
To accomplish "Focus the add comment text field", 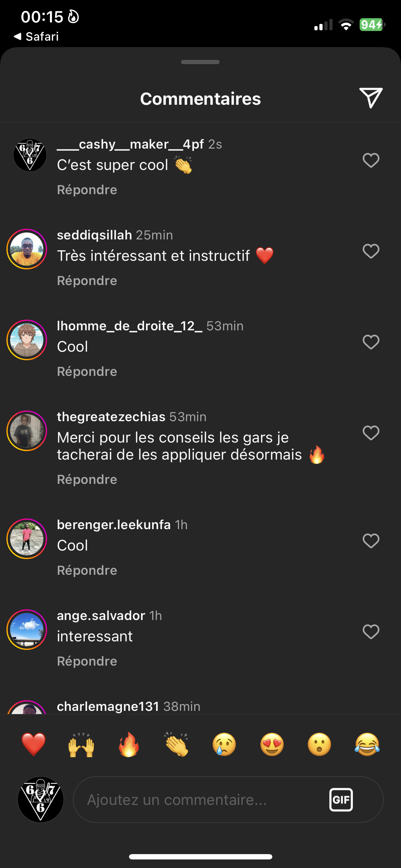I will pos(200,800).
